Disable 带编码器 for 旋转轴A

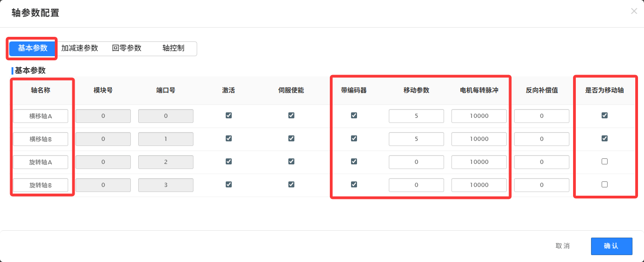(354, 162)
